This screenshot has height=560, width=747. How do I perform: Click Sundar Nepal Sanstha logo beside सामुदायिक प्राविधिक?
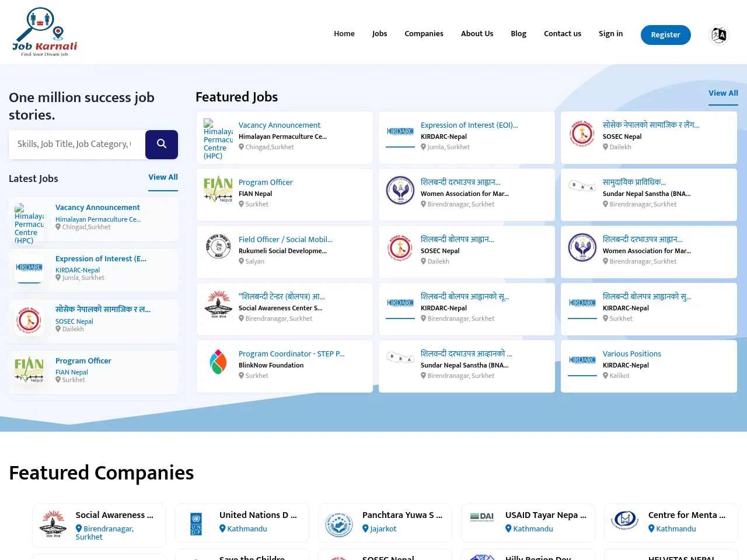[582, 186]
